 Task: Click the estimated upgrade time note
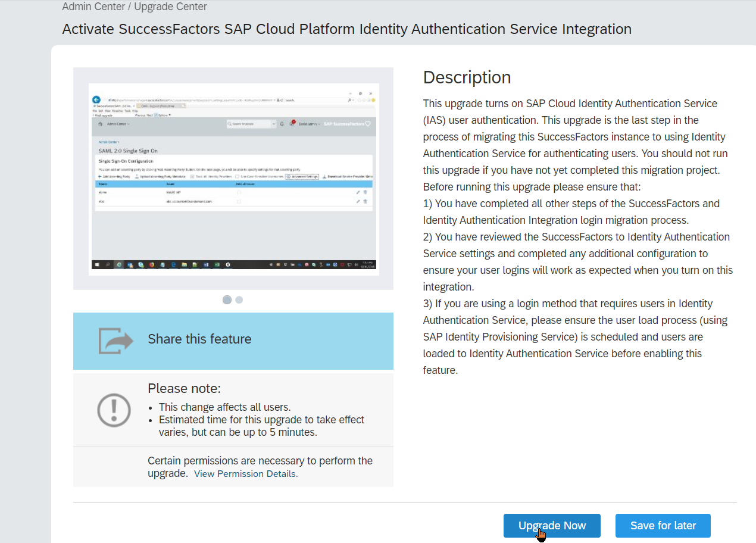pos(261,426)
